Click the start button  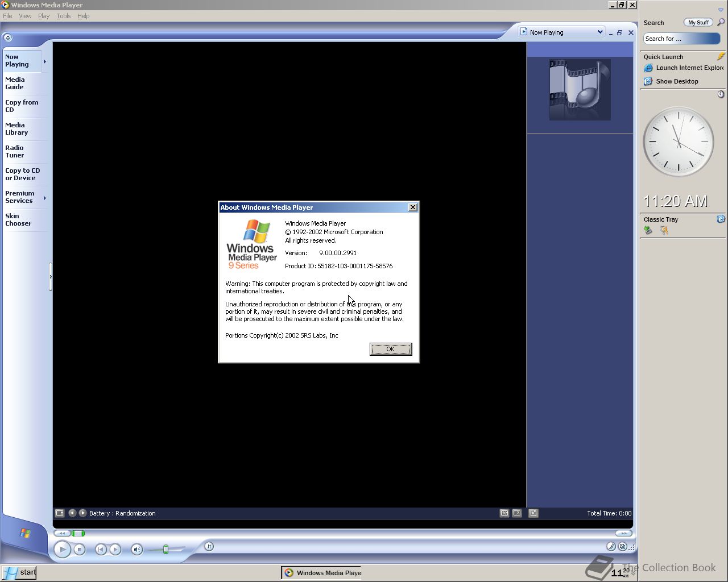pos(19,572)
